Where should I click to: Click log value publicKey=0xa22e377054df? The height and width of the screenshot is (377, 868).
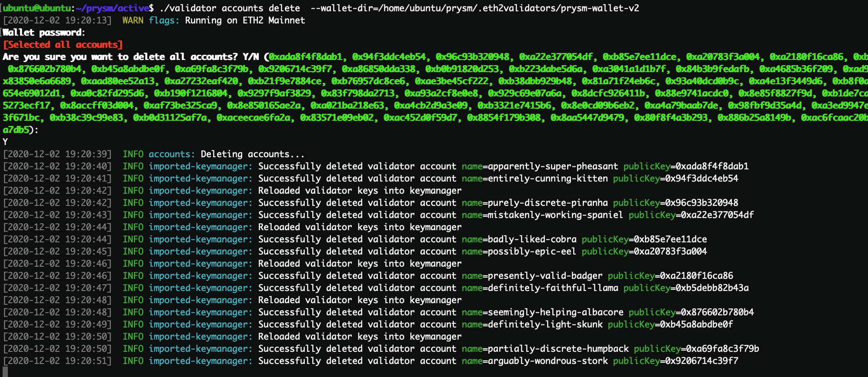(x=691, y=215)
